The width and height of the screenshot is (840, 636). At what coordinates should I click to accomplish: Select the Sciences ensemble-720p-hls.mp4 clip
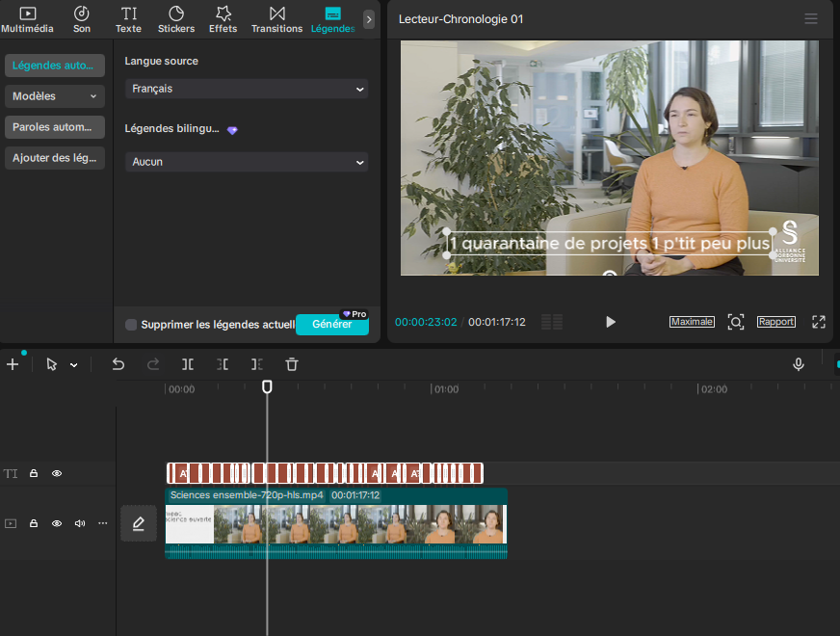tap(336, 523)
